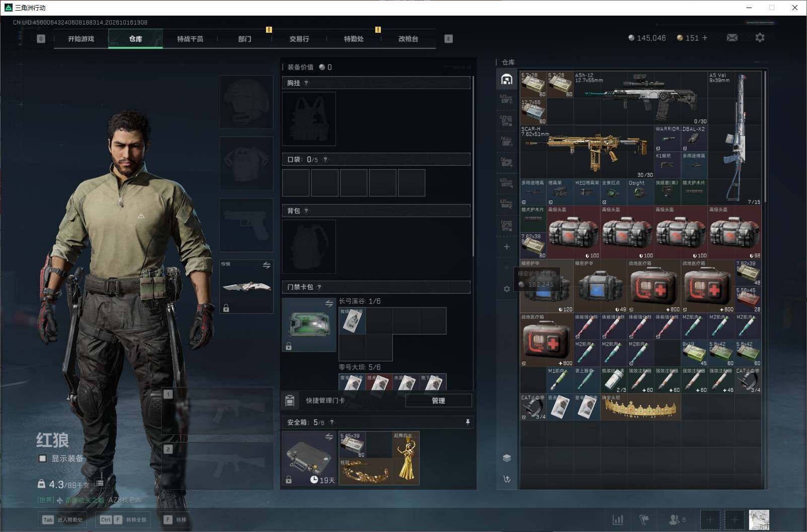Image resolution: width=807 pixels, height=532 pixels.
Task: Select the main warehouse category icon
Action: pos(507,79)
